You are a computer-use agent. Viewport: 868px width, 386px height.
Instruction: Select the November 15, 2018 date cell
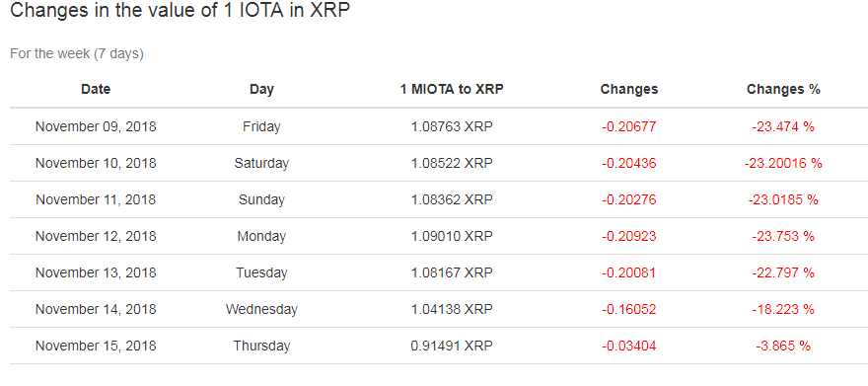[x=96, y=347]
